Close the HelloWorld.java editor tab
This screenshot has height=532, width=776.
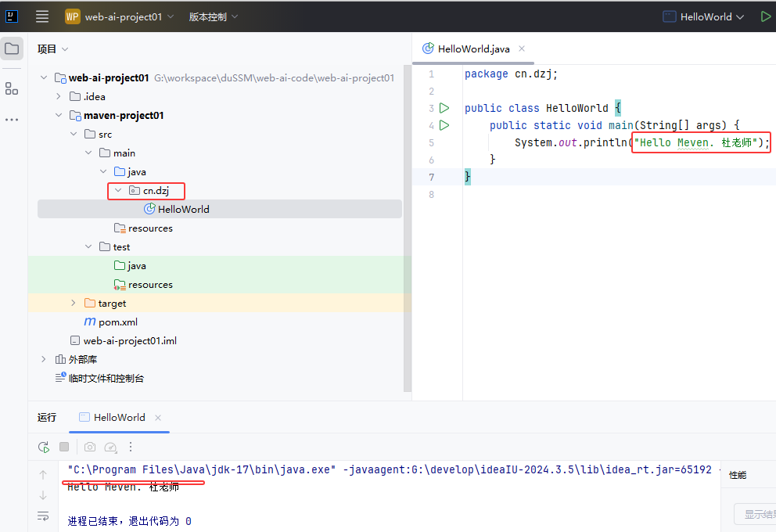[522, 49]
